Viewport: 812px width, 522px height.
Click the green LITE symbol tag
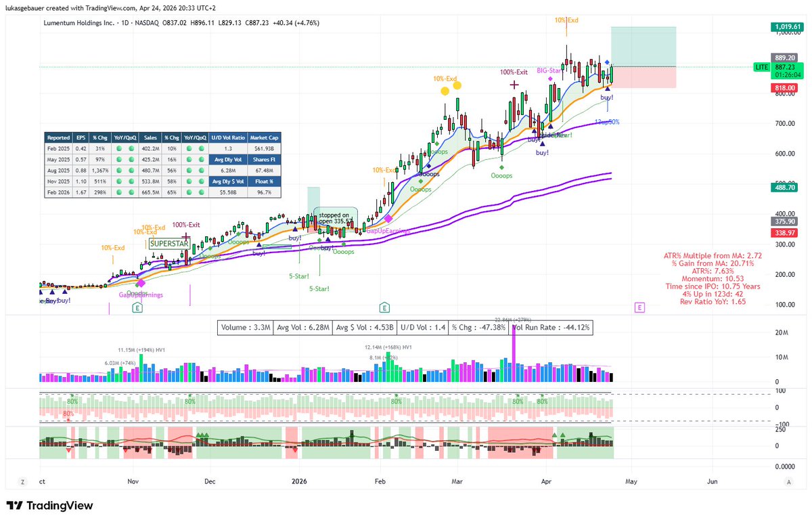pyautogui.click(x=761, y=67)
